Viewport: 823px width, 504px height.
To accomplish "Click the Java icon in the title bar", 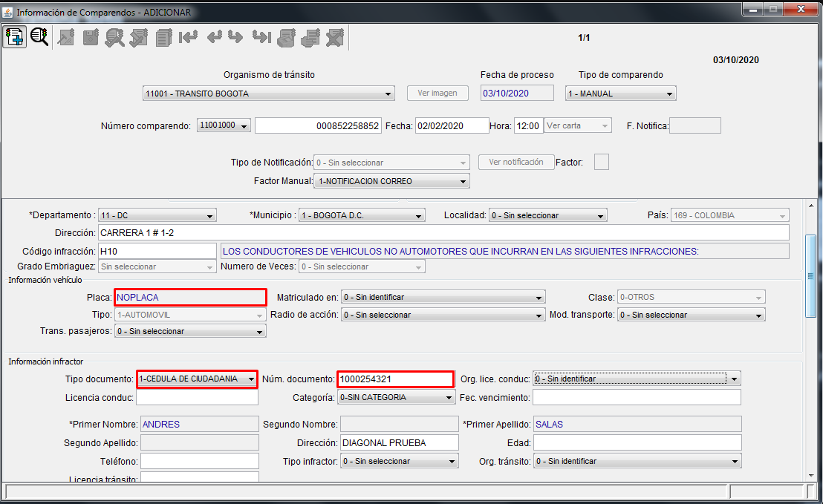I will point(7,12).
